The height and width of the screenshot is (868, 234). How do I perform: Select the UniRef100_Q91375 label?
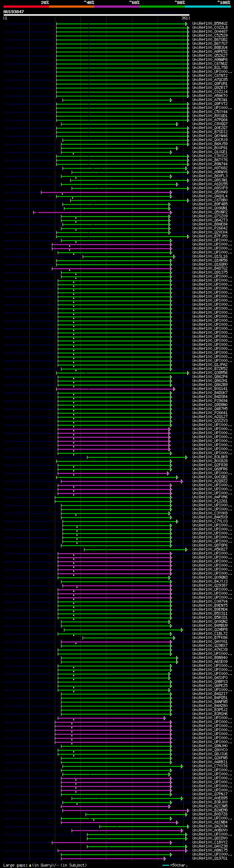[210, 273]
